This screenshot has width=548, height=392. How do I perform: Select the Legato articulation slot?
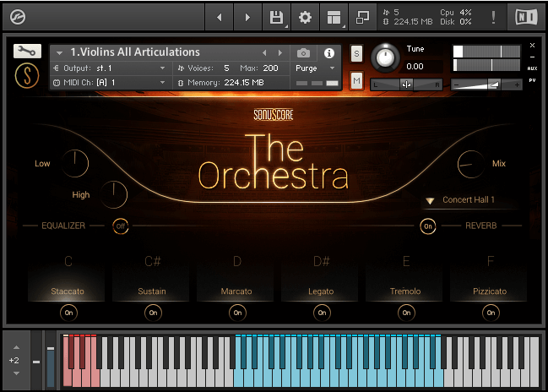[320, 278]
